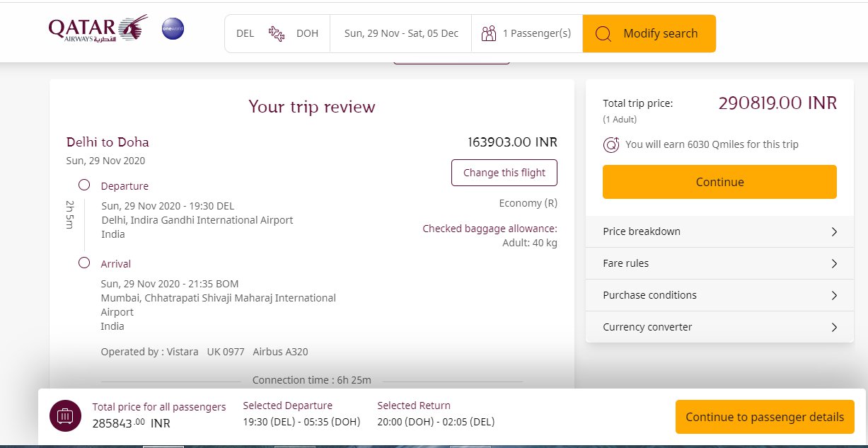Viewport: 868px width, 448px height.
Task: Click the DOH destination field in search bar
Action: coord(307,33)
